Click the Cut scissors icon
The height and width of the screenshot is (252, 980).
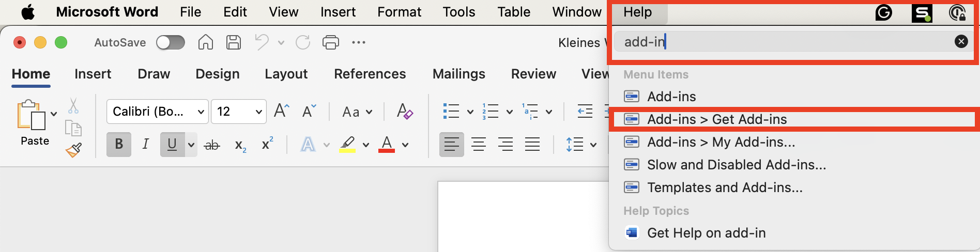click(x=73, y=106)
